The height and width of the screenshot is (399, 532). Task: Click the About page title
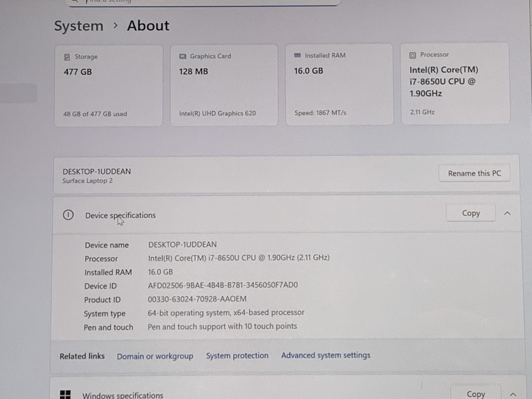[x=148, y=26]
